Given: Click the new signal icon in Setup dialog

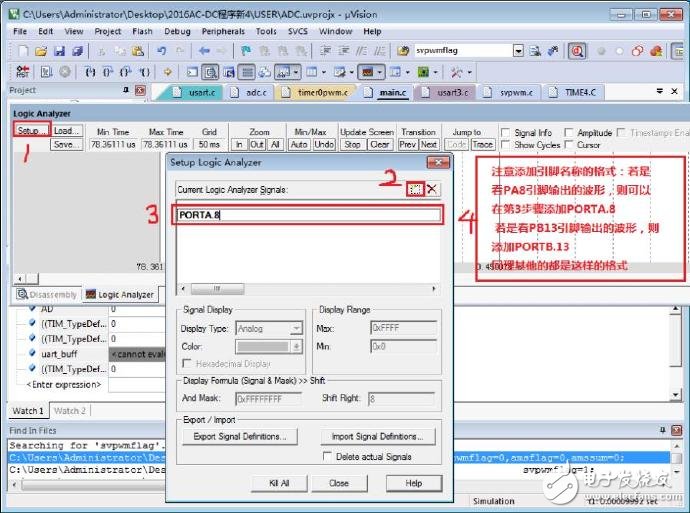Looking at the screenshot, I should pos(415,189).
